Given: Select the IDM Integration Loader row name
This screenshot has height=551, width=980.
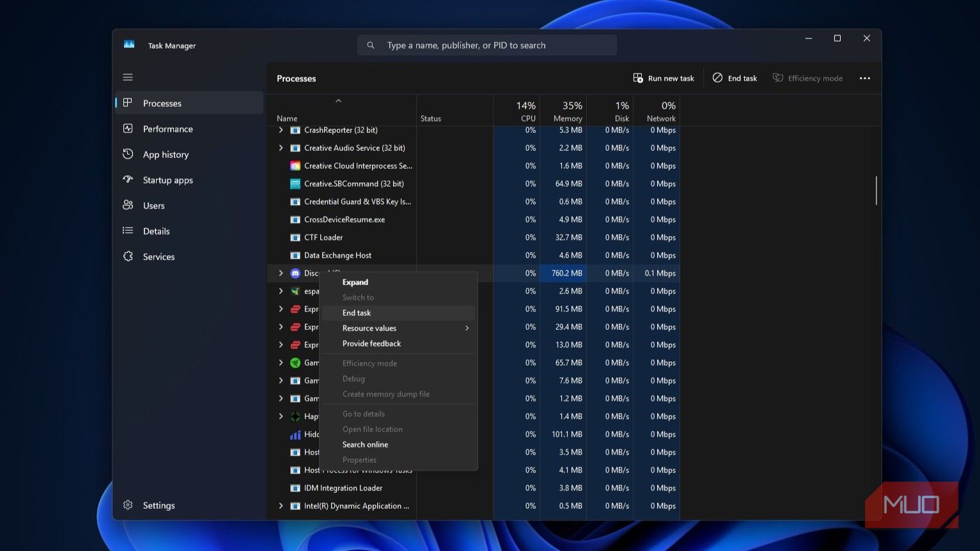Looking at the screenshot, I should point(343,488).
